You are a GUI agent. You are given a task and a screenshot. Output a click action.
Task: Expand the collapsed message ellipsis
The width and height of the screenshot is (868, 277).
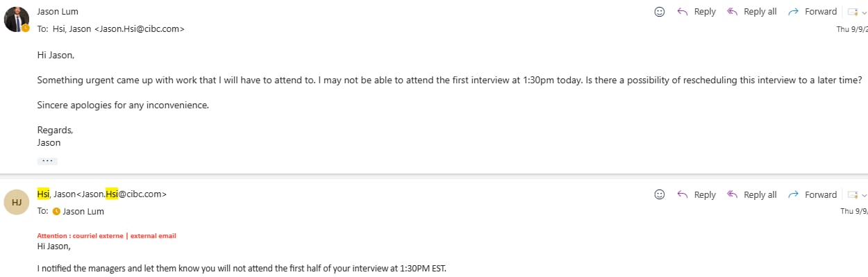47,160
